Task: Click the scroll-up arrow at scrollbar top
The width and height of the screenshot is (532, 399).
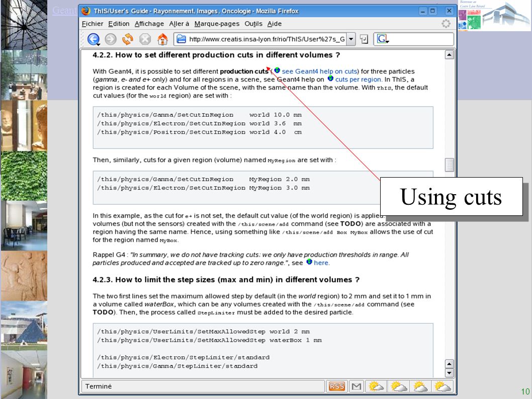Action: coord(449,55)
